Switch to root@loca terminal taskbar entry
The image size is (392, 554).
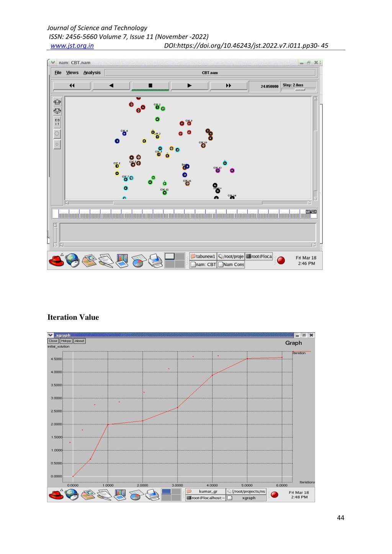259,257
